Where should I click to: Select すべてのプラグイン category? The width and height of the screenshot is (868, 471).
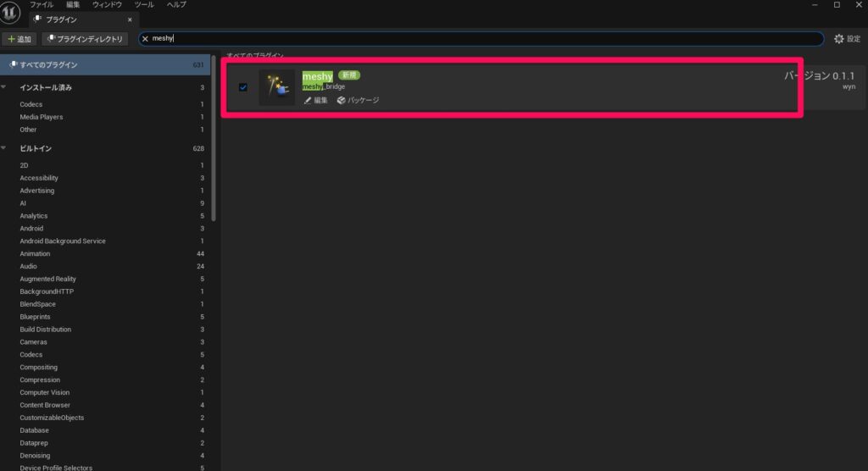pos(105,64)
